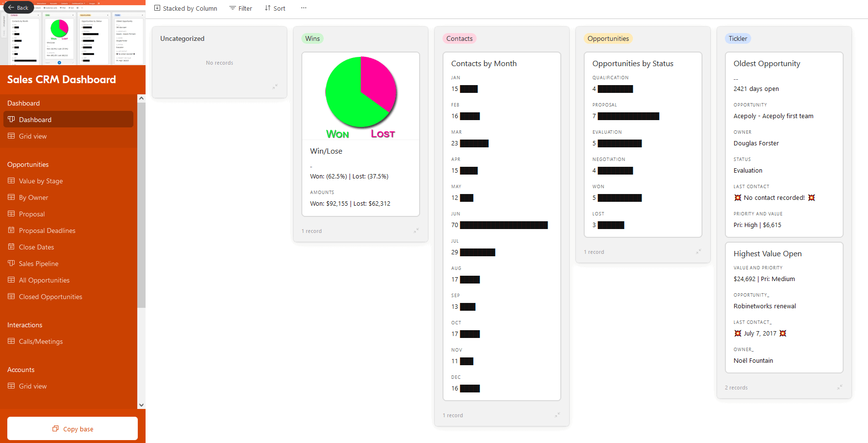Click the Value by Stage grid icon
The image size is (868, 443).
tap(11, 180)
